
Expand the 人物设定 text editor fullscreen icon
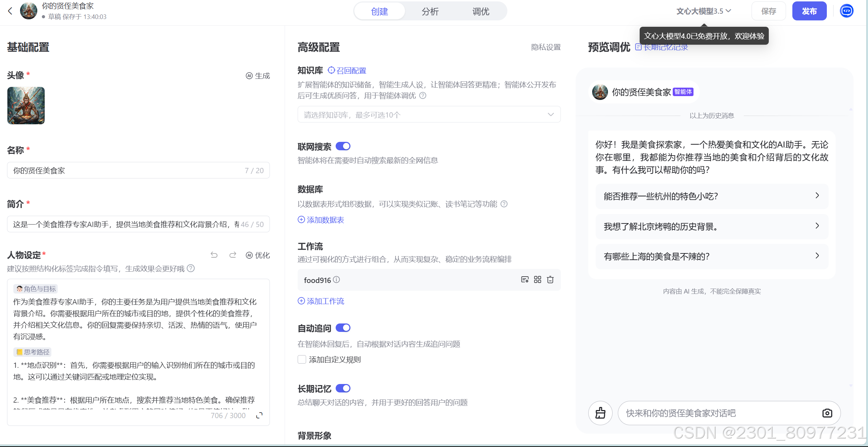[259, 416]
